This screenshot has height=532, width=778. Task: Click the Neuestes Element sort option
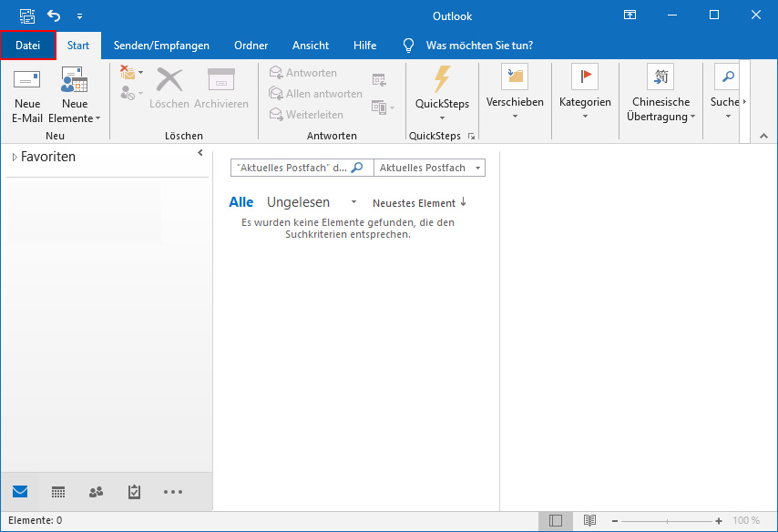(414, 203)
